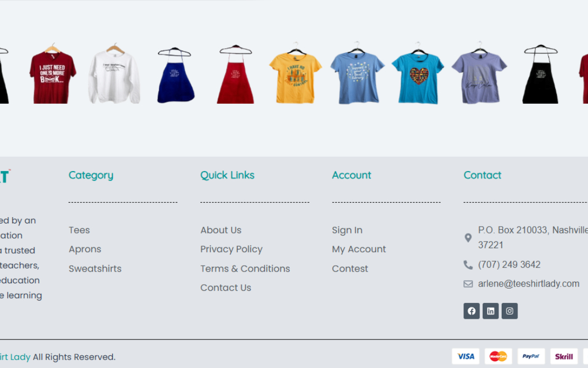The width and height of the screenshot is (588, 368).
Task: Open the Instagram social icon
Action: [510, 311]
